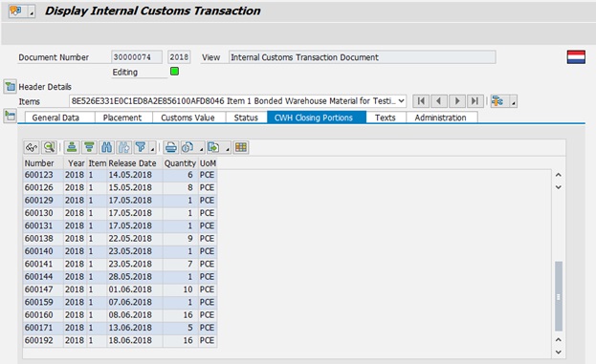Click the Find binoculars icon

[107, 147]
